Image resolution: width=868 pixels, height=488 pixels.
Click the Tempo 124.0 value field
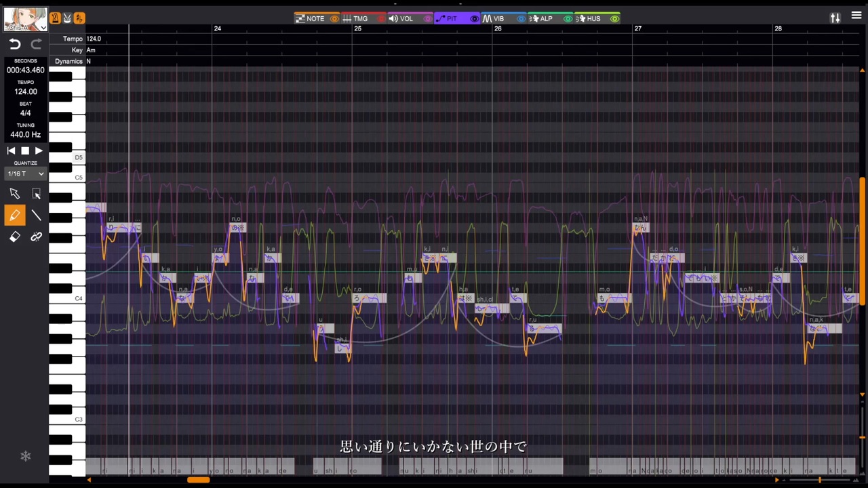[x=94, y=39]
